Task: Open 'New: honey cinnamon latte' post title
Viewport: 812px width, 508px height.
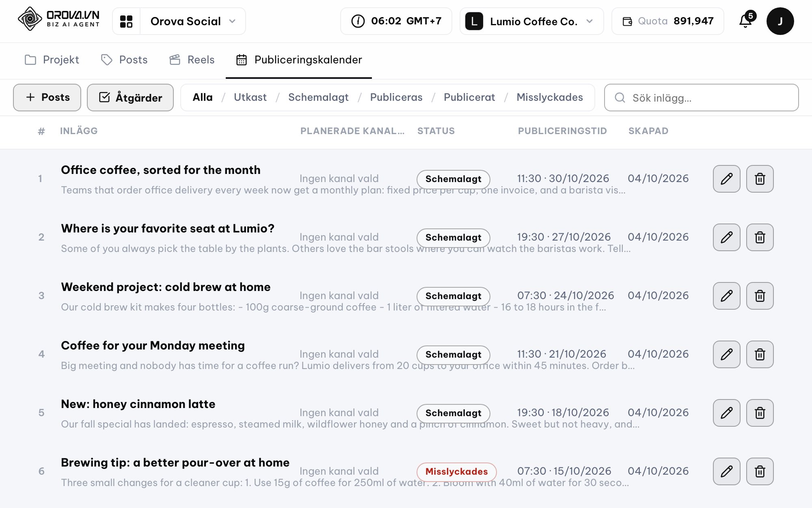Action: click(138, 404)
